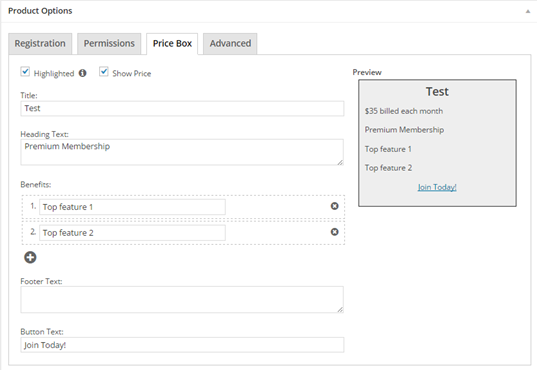Toggle the Highlighted checkbox
The image size is (537, 370).
(x=25, y=72)
